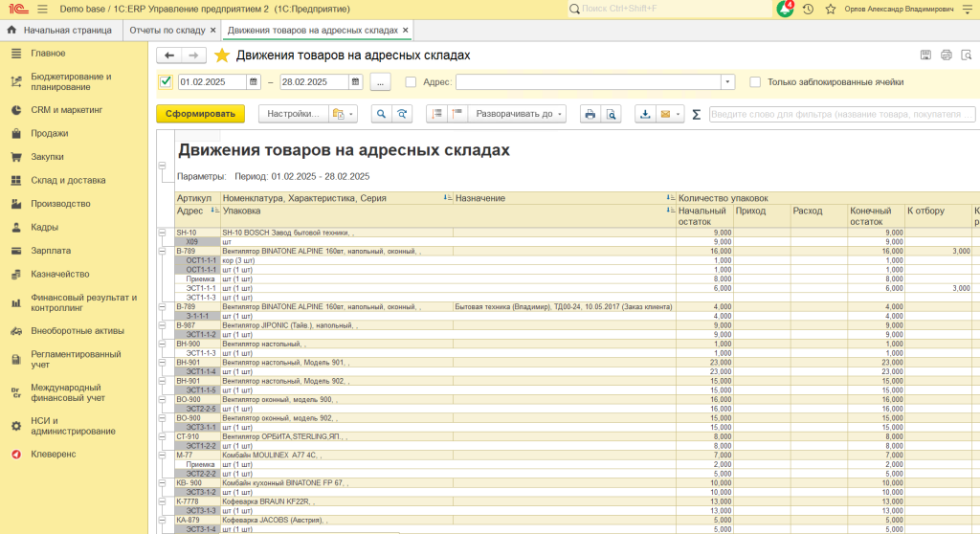Open the history clock icon
Viewport: 980px width, 534px height.
click(808, 9)
